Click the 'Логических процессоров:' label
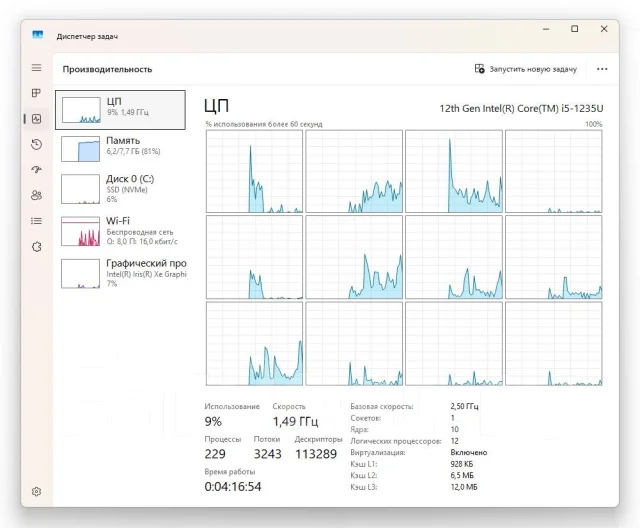640x528 pixels. pos(396,441)
